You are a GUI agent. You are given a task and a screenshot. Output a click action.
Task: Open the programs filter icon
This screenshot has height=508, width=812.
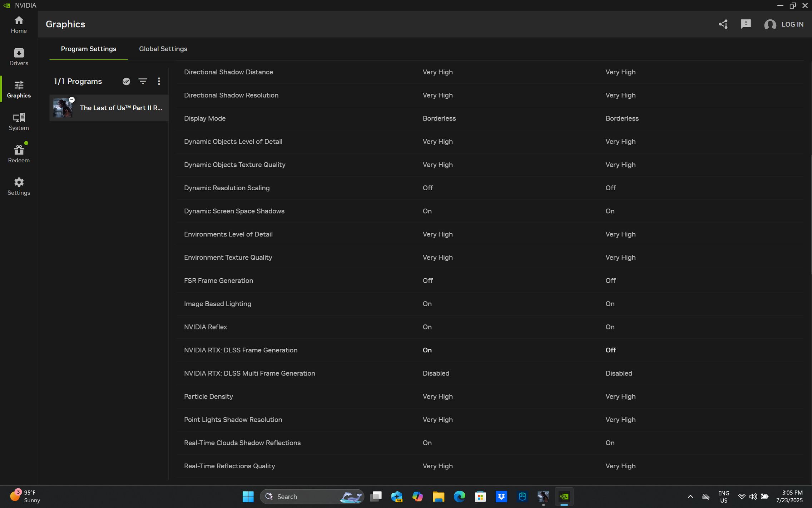143,82
